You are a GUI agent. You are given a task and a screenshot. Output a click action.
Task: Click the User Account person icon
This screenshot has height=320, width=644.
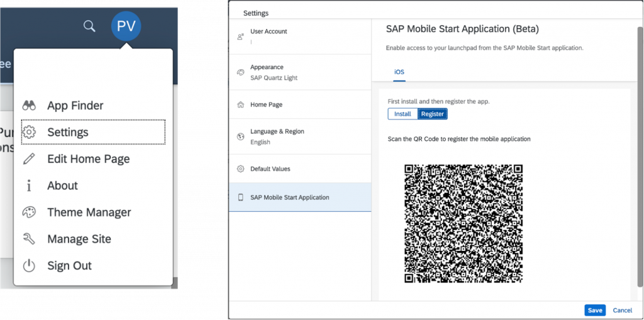point(241,36)
